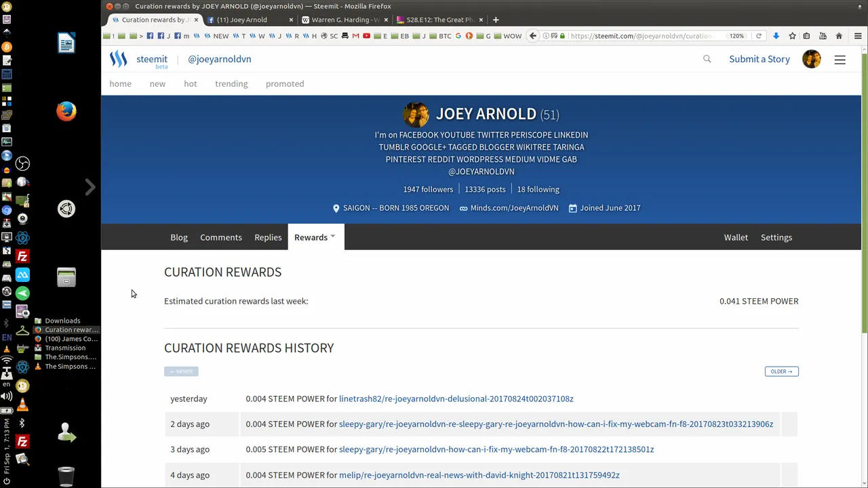Click the NEW bookmark in bookmarks toolbar
The image size is (868, 488).
tap(216, 36)
